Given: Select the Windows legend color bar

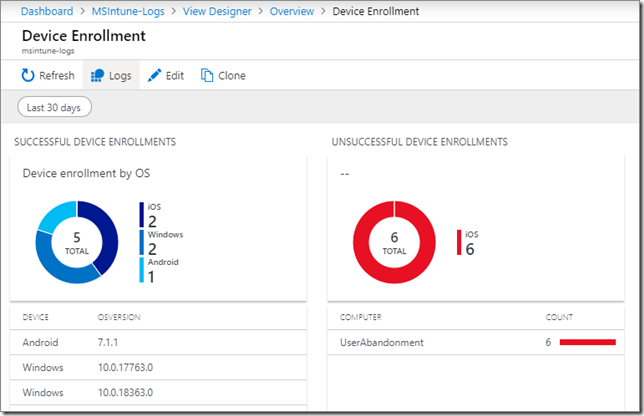Looking at the screenshot, I should tap(142, 242).
